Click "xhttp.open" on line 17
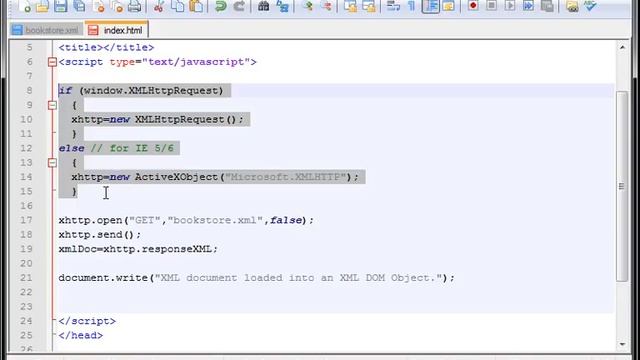The image size is (640, 360). [90, 220]
